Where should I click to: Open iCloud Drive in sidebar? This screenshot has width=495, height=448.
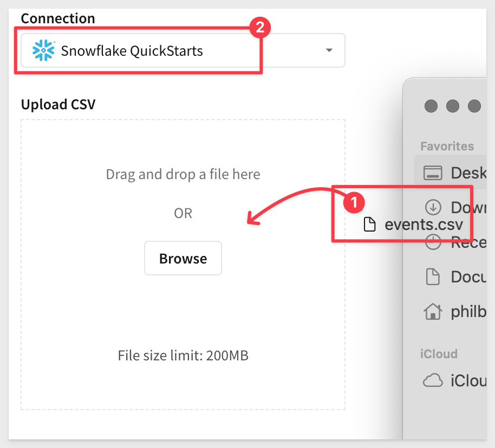point(454,380)
